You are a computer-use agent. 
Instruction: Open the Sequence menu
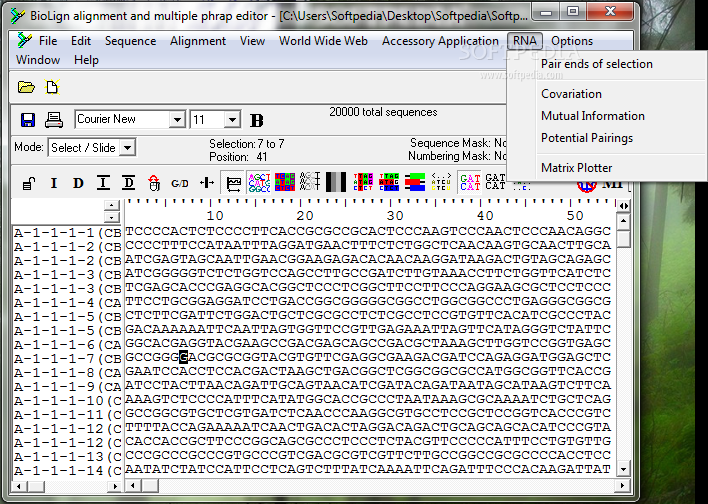point(130,41)
